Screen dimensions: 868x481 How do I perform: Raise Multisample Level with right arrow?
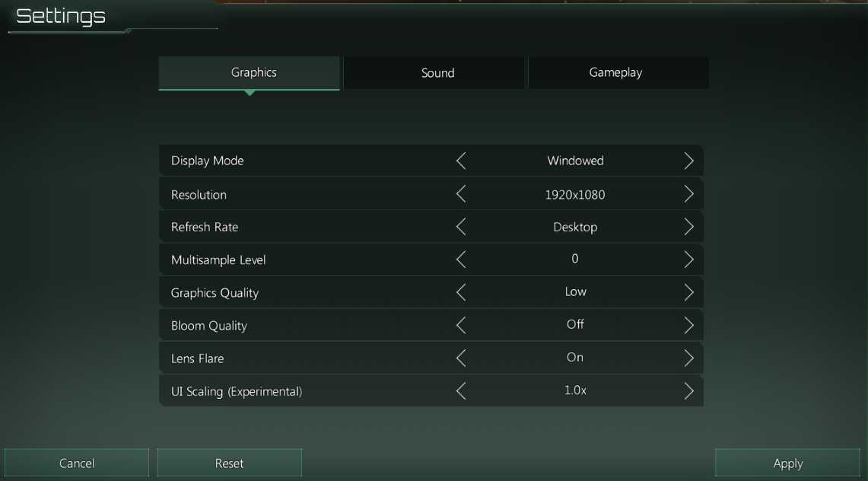[x=688, y=260]
